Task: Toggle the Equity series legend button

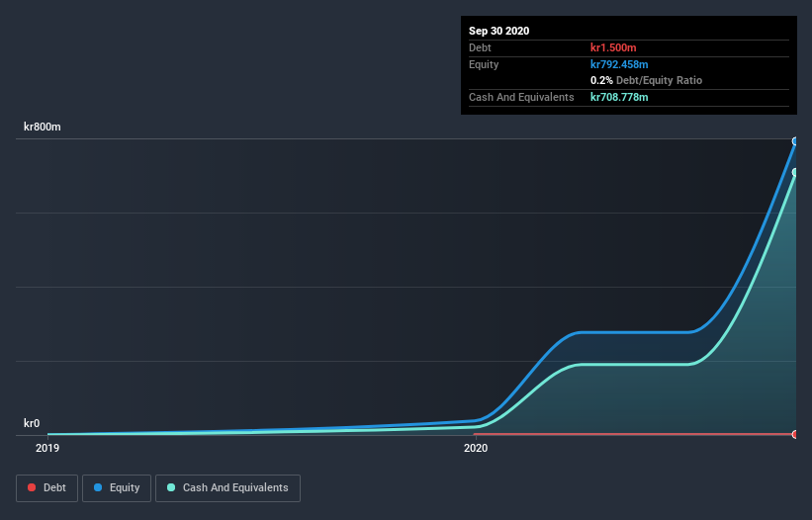Action: tap(117, 488)
